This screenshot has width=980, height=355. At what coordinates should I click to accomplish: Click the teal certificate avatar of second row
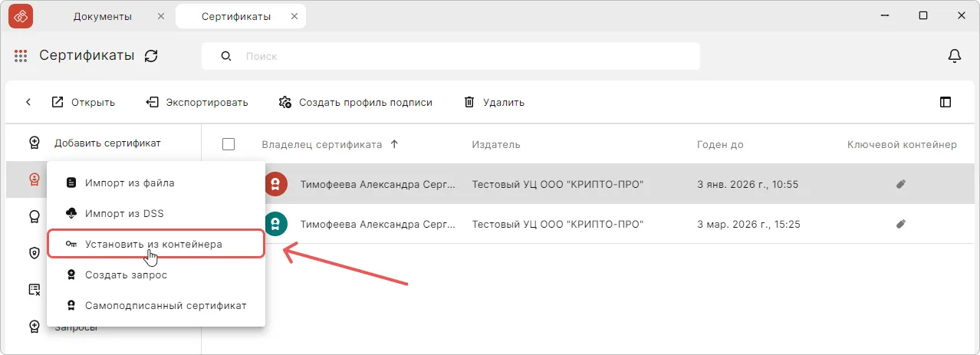coord(276,225)
